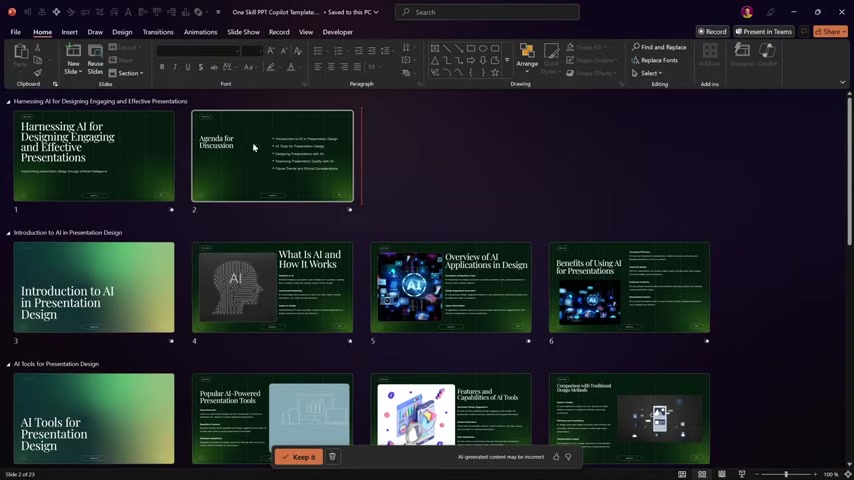Click the Decrease Indent icon
The width and height of the screenshot is (854, 480).
[x=358, y=51]
